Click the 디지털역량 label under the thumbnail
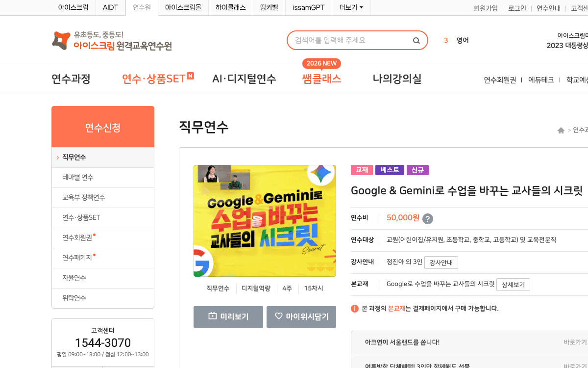This screenshot has height=368, width=588. click(x=256, y=289)
